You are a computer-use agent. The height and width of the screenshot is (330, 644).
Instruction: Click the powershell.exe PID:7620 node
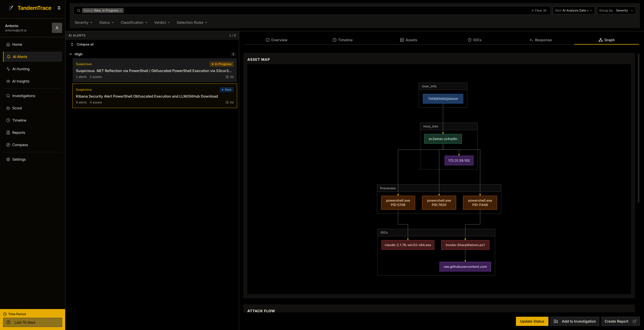[x=439, y=203]
